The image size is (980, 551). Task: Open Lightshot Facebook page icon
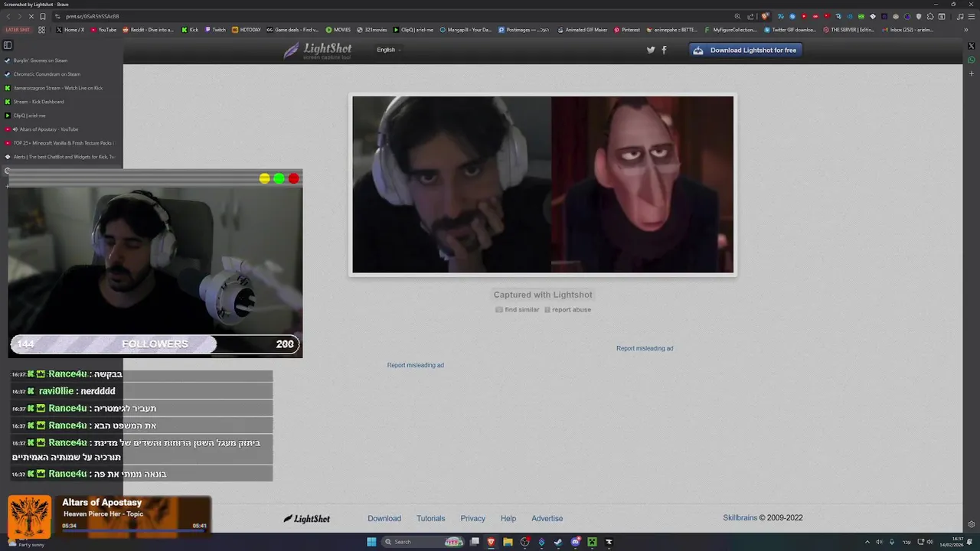pos(664,50)
